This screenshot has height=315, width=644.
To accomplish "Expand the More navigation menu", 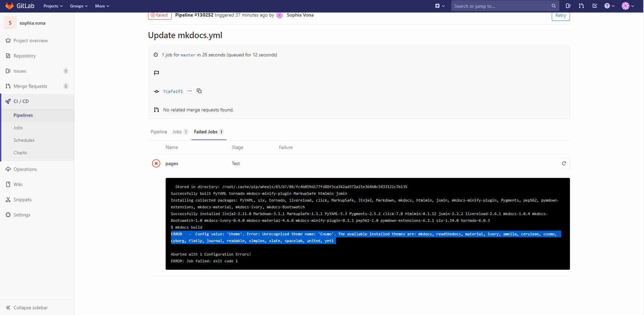I will pyautogui.click(x=102, y=6).
